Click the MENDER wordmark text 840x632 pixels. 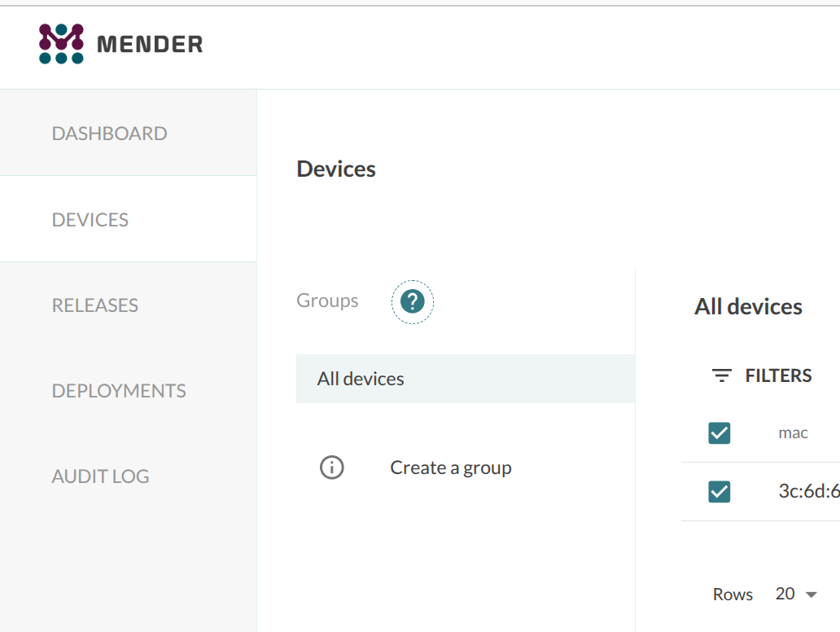150,44
